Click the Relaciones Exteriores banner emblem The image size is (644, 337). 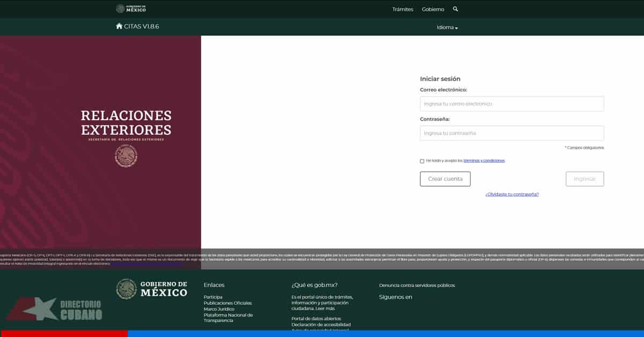coord(126,156)
